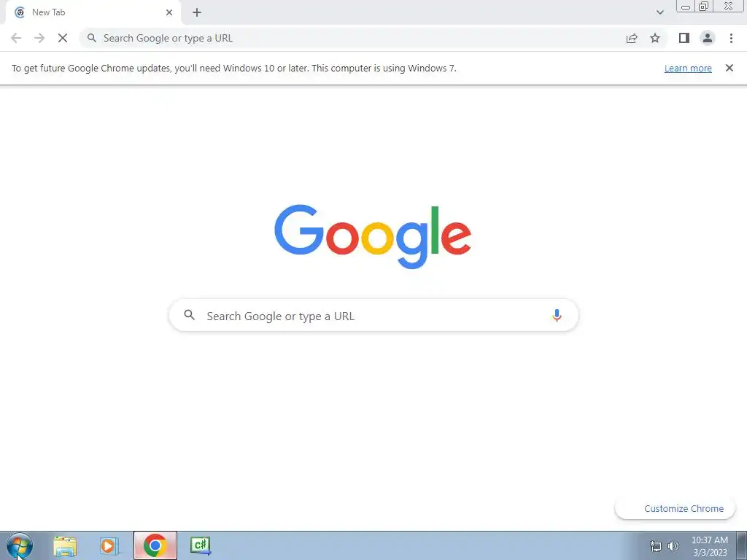Open a new tab with the plus button
Image resolution: width=747 pixels, height=560 pixels.
(197, 12)
